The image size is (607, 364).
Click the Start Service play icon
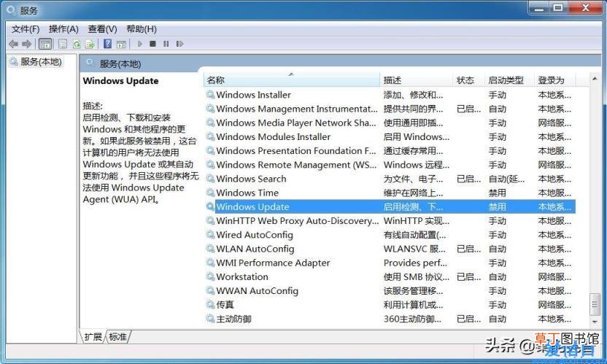pyautogui.click(x=140, y=44)
